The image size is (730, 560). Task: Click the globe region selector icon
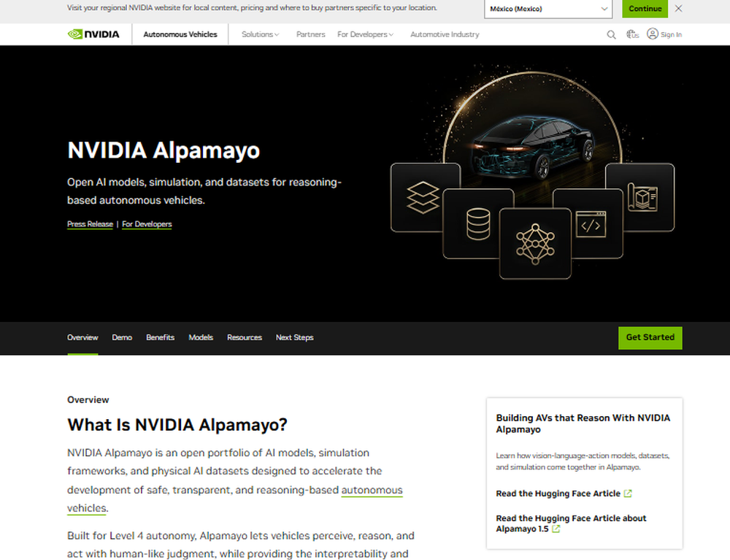[x=632, y=34]
